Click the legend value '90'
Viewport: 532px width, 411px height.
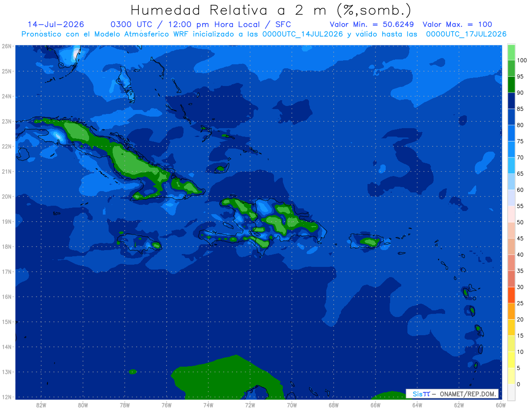point(520,93)
